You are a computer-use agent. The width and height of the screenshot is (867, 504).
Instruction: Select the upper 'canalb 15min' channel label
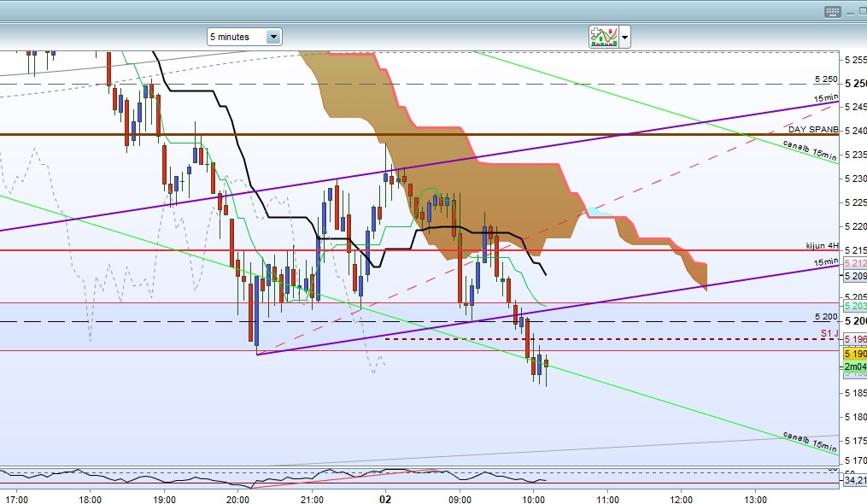[810, 150]
